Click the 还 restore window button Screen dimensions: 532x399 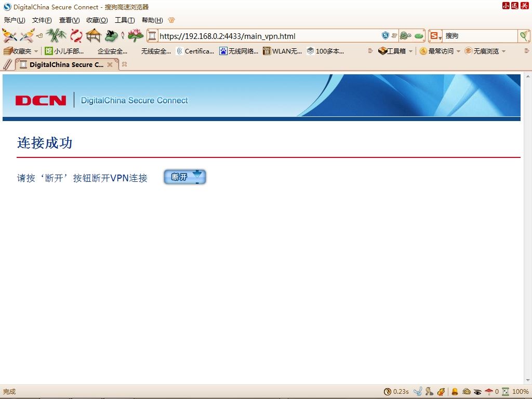(x=515, y=6)
